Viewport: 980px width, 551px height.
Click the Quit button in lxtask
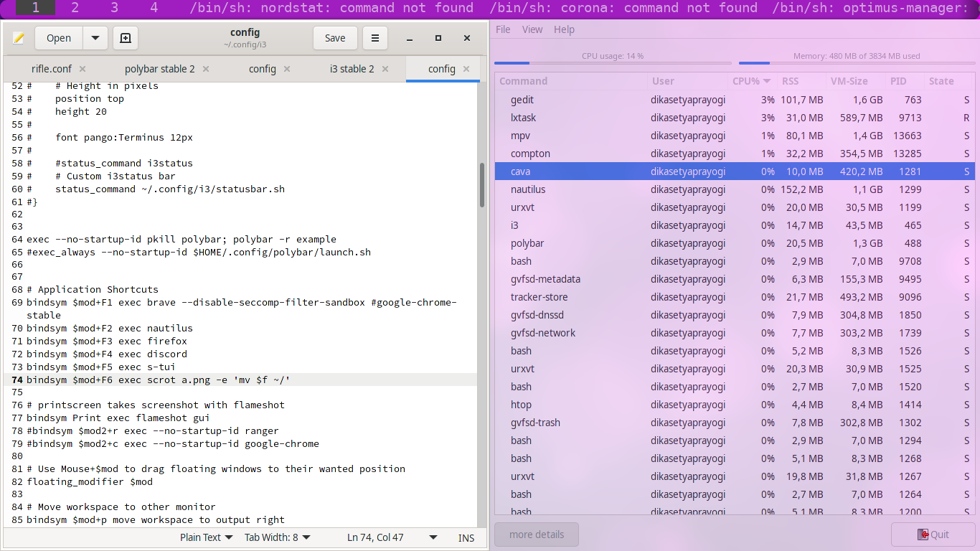933,534
